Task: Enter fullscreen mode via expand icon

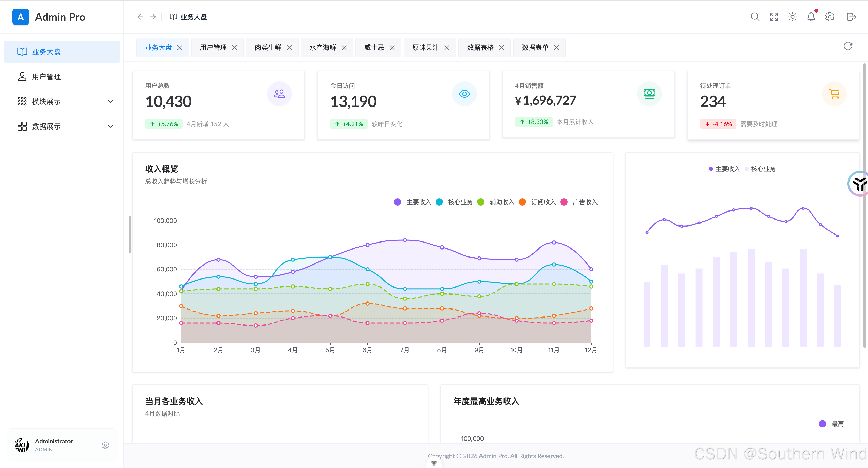Action: coord(774,17)
